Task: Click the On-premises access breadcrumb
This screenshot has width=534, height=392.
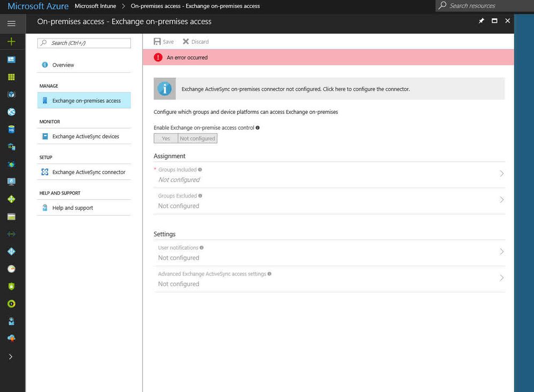Action: tap(195, 6)
